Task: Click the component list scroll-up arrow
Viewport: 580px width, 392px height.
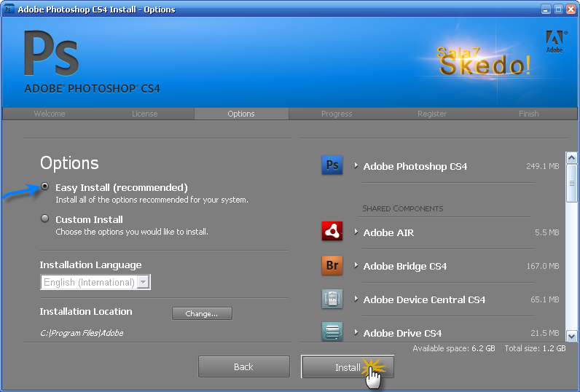Action: tap(571, 158)
